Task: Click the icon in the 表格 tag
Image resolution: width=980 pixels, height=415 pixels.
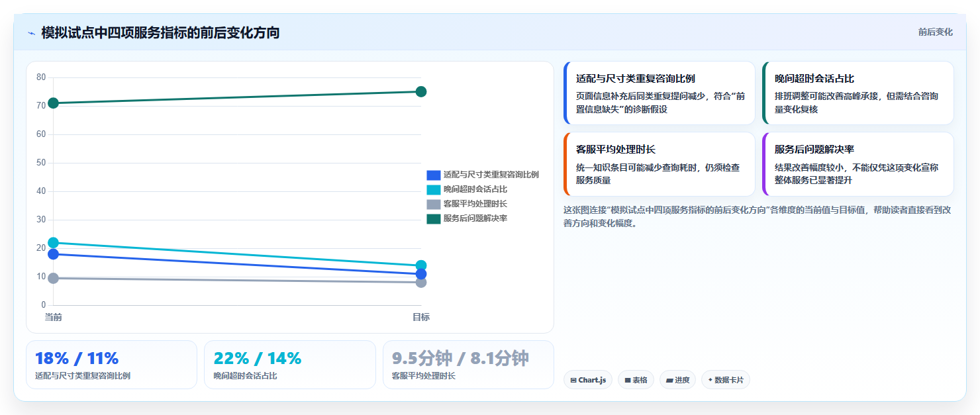Action: click(x=627, y=380)
